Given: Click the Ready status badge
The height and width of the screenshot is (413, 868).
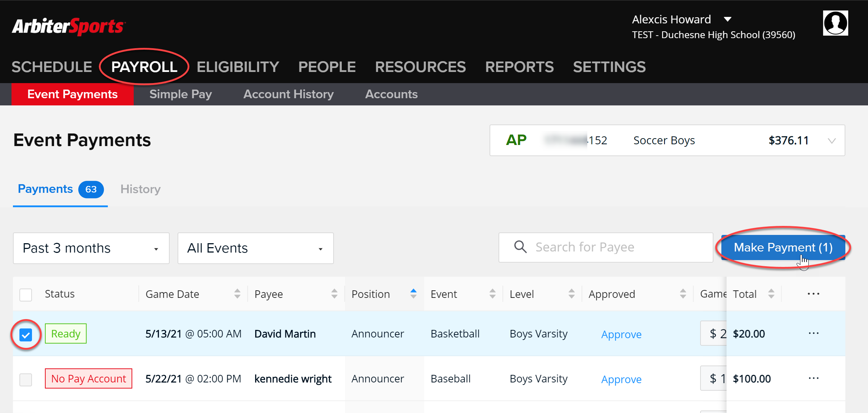Looking at the screenshot, I should 66,333.
